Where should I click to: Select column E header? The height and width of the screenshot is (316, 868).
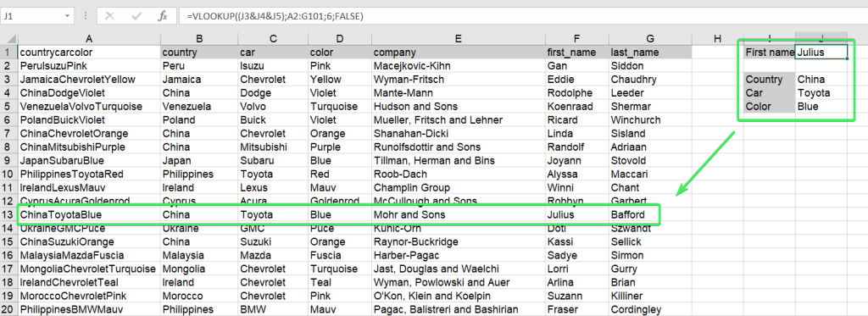click(459, 38)
